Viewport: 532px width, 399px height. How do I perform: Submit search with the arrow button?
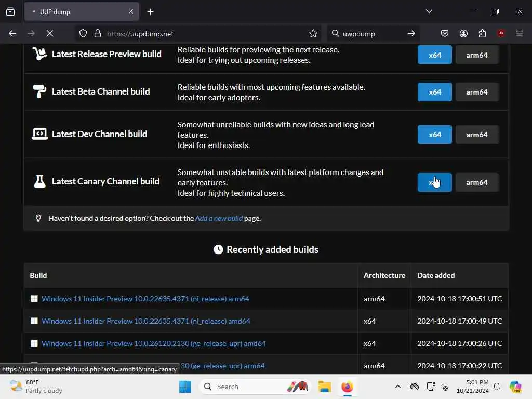411,34
